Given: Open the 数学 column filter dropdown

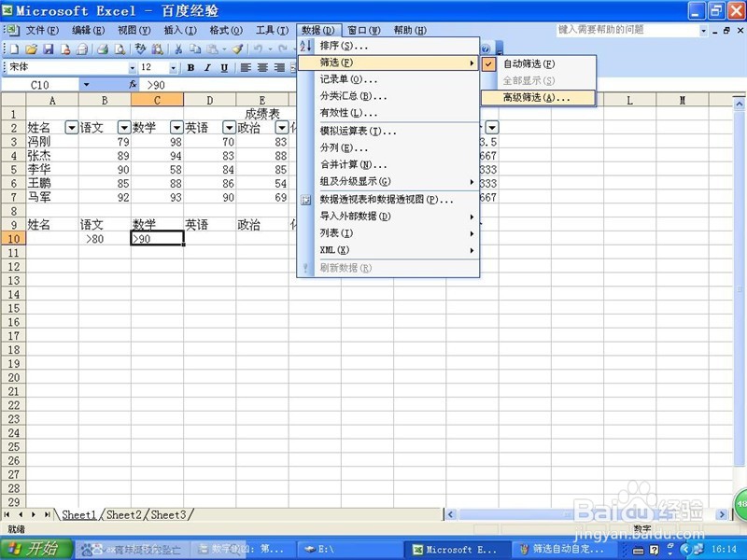Looking at the screenshot, I should pos(176,128).
